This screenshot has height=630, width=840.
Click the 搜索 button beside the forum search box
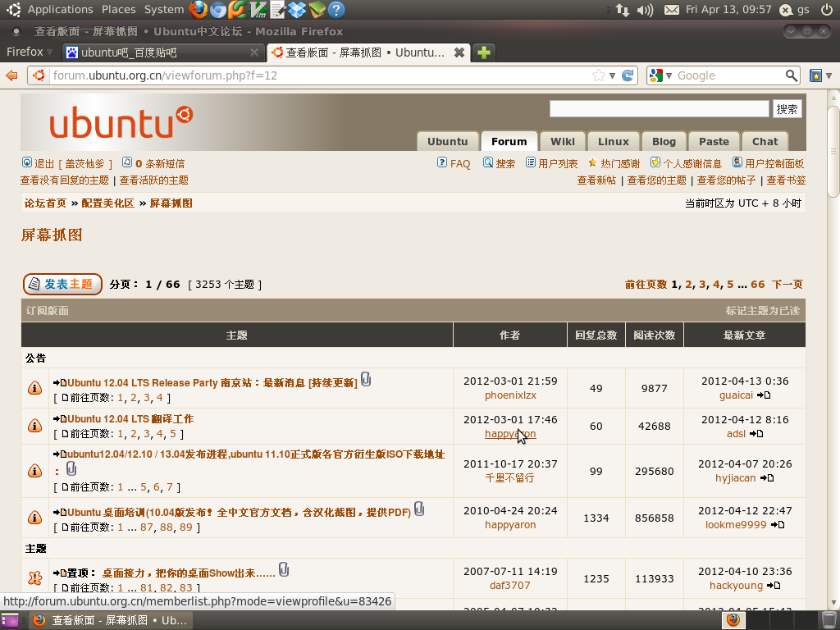tap(787, 109)
